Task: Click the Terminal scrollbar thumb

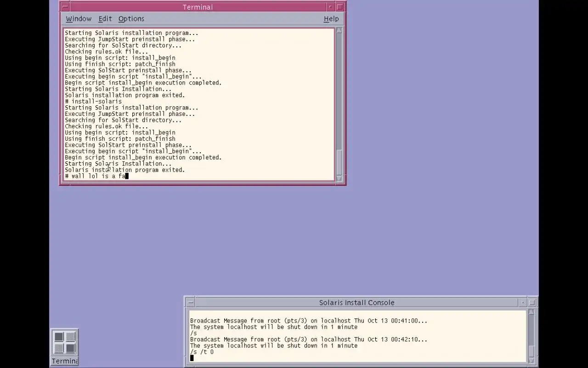Action: [x=339, y=162]
